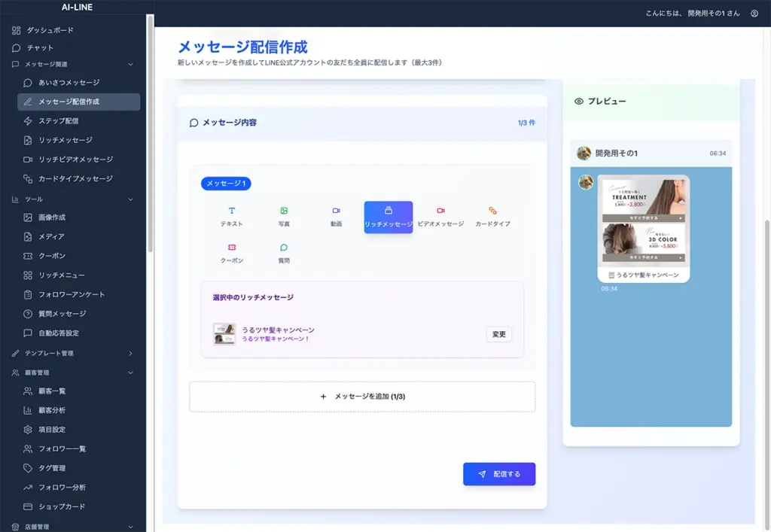The width and height of the screenshot is (771, 532).
Task: Click the 配信する send button
Action: click(498, 474)
